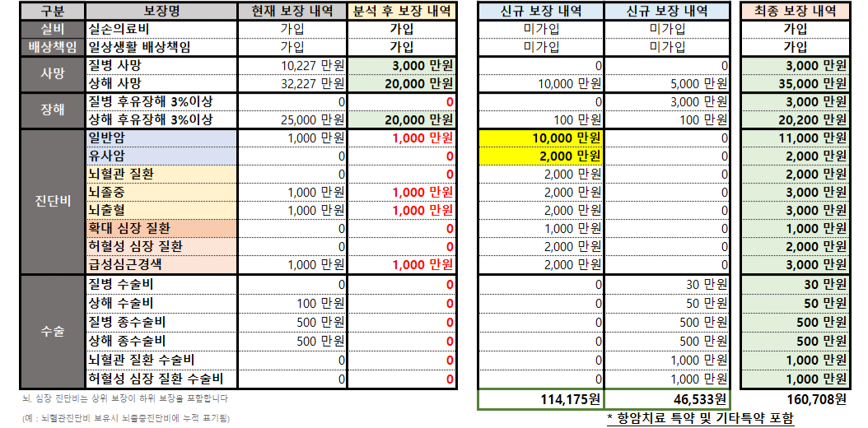Select the 뇌혈관 질환 수술비 label cell
The height and width of the screenshot is (428, 868).
pyautogui.click(x=161, y=360)
